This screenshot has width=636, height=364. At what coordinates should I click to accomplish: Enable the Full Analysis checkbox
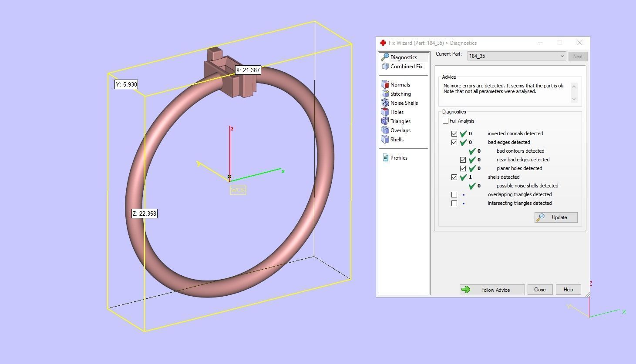click(445, 121)
